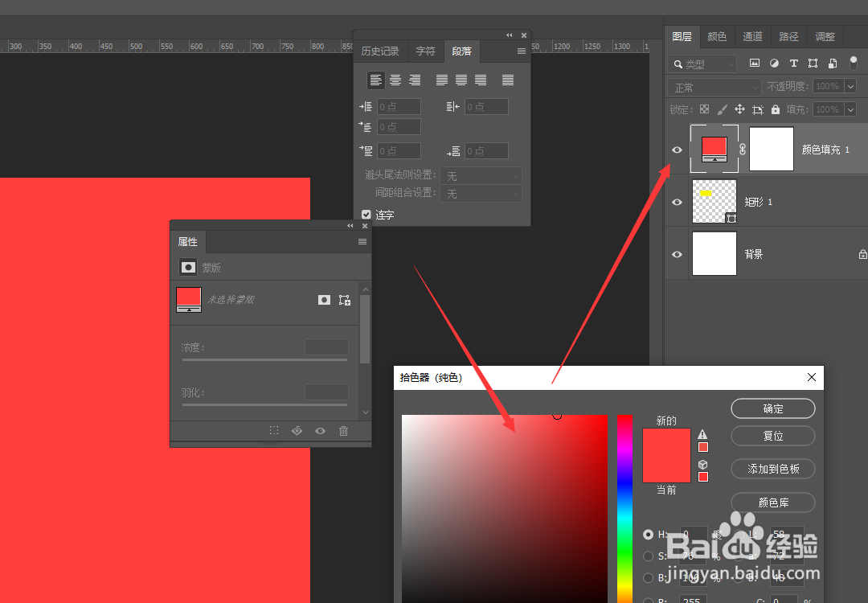Open the 类型 layer filter dropdown
Image resolution: width=868 pixels, height=603 pixels.
point(702,64)
